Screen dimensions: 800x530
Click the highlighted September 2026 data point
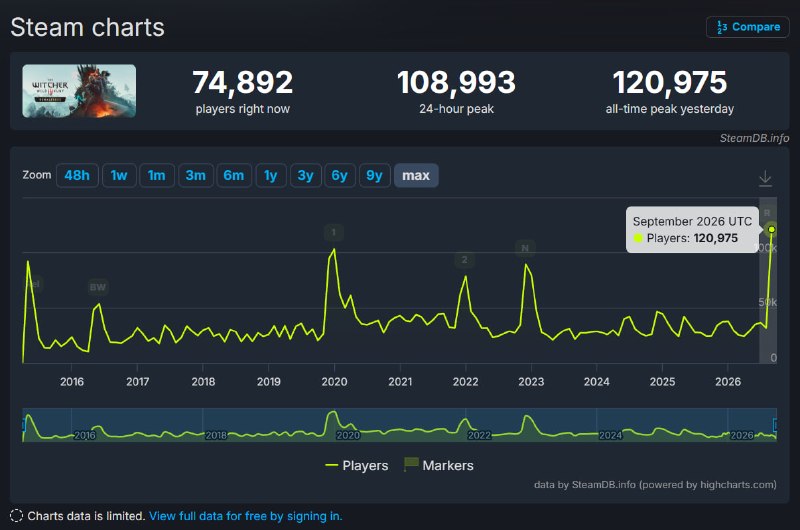pyautogui.click(x=771, y=230)
